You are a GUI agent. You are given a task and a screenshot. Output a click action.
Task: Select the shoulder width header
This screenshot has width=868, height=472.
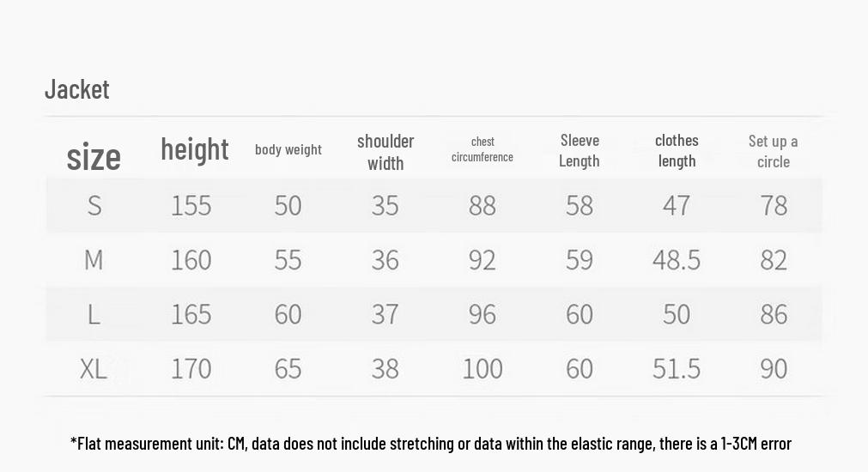pyautogui.click(x=385, y=152)
